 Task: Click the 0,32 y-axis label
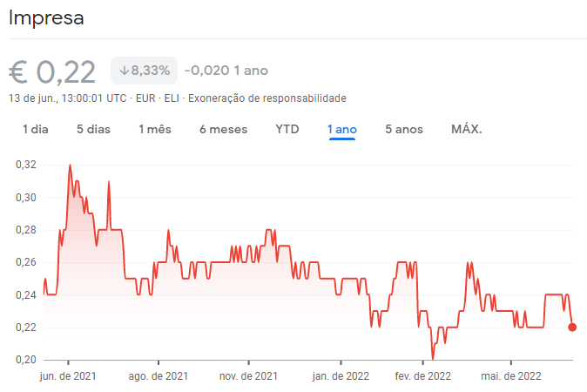point(26,165)
